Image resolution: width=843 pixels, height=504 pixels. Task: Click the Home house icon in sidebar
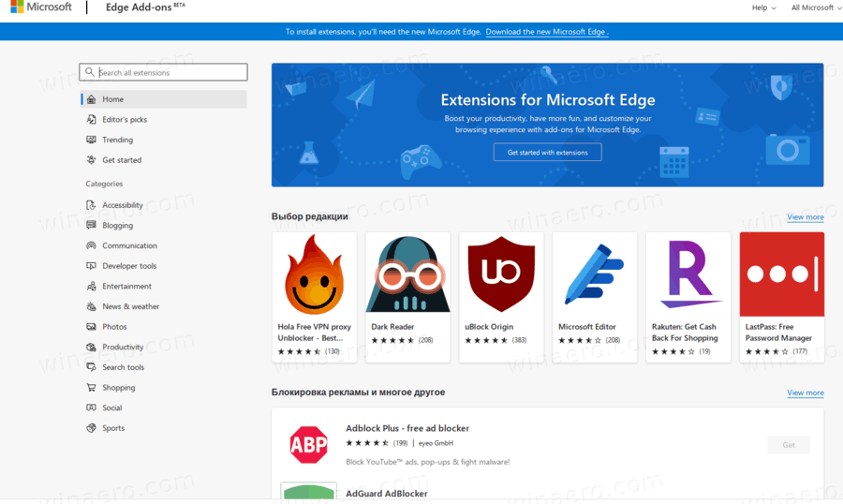(x=92, y=99)
